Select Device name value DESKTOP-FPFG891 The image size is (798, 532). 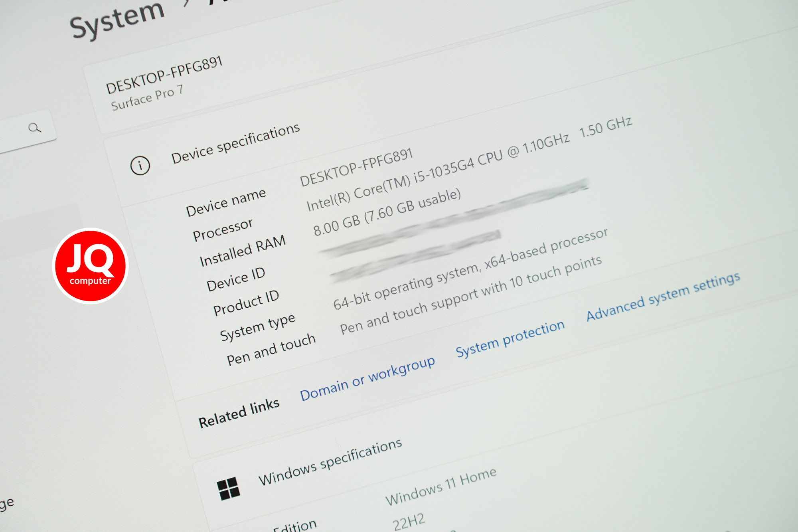coord(356,168)
